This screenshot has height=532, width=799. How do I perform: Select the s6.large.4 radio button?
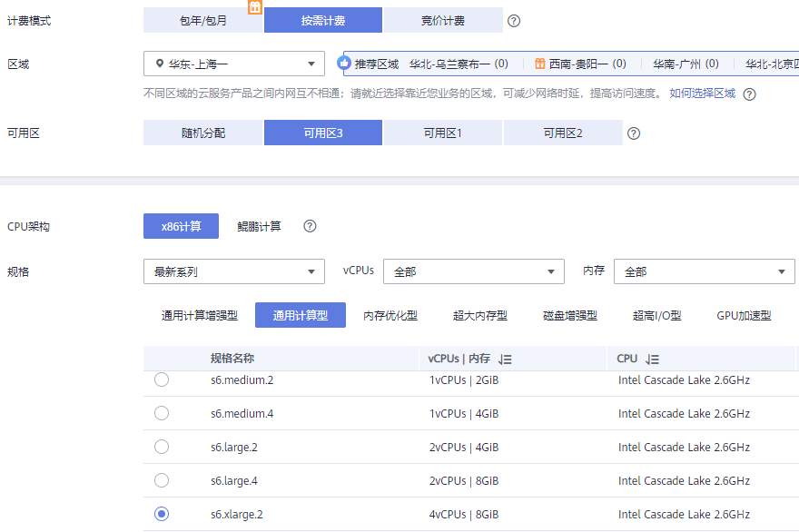162,480
